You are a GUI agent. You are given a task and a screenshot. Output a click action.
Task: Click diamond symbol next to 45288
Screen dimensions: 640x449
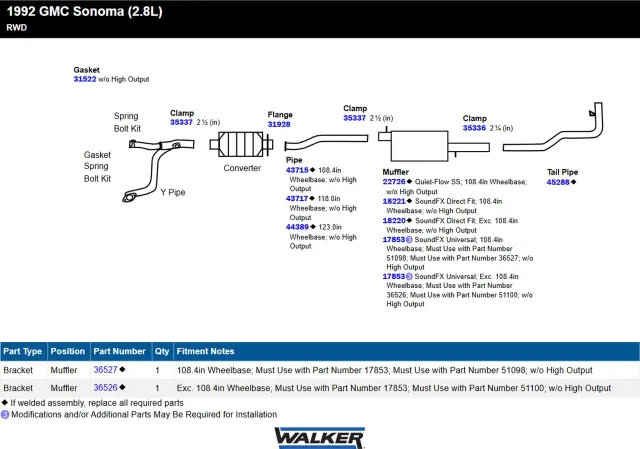click(x=573, y=182)
